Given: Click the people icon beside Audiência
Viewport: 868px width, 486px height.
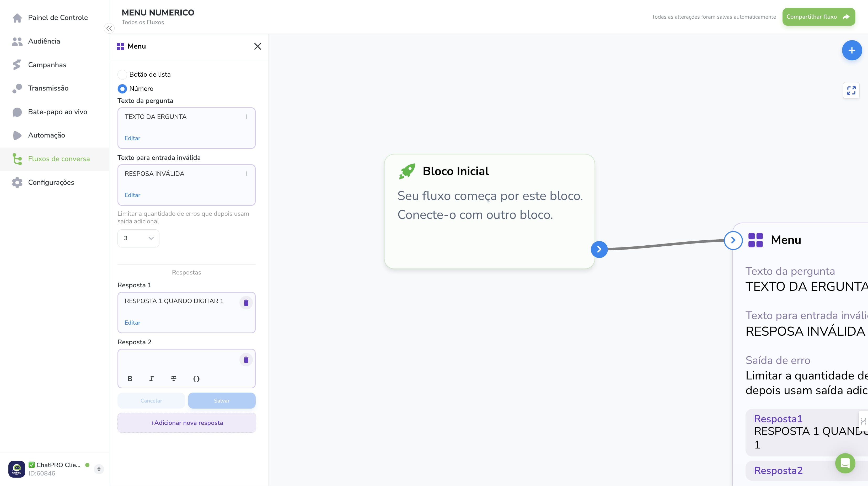Looking at the screenshot, I should pos(17,41).
